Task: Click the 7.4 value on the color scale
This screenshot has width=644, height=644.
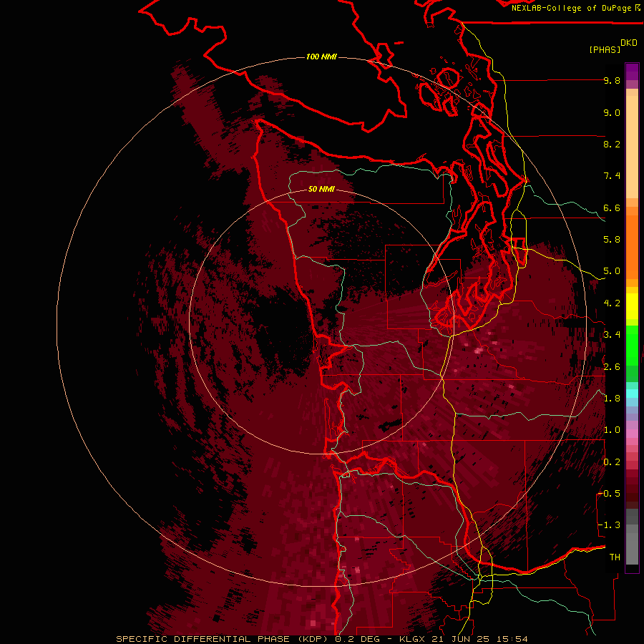Action: [612, 176]
